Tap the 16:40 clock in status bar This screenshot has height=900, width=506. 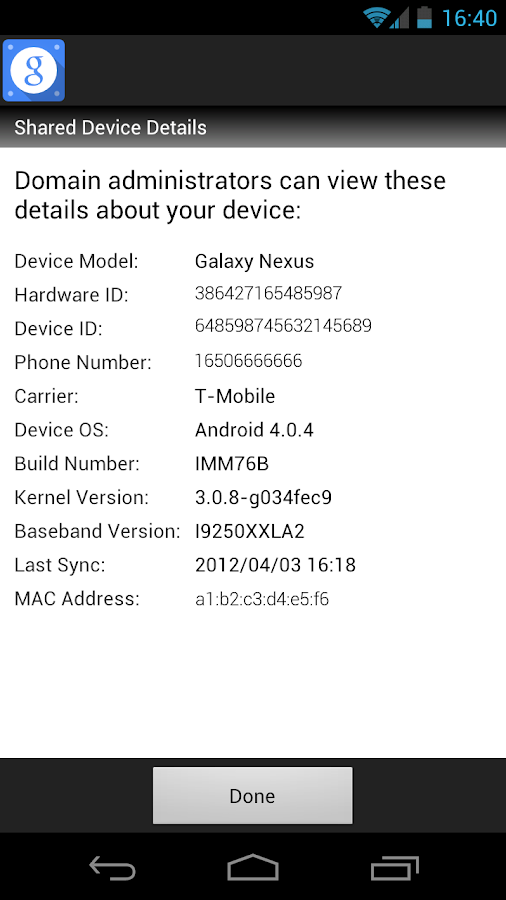[469, 18]
